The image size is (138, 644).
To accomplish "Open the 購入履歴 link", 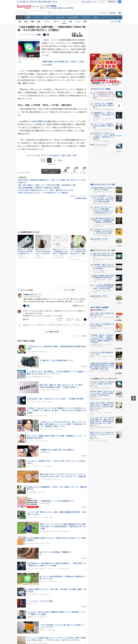I will click(x=112, y=13).
